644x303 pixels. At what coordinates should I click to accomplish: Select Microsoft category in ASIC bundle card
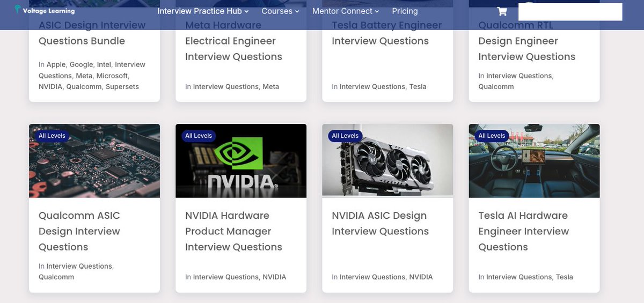pyautogui.click(x=112, y=76)
